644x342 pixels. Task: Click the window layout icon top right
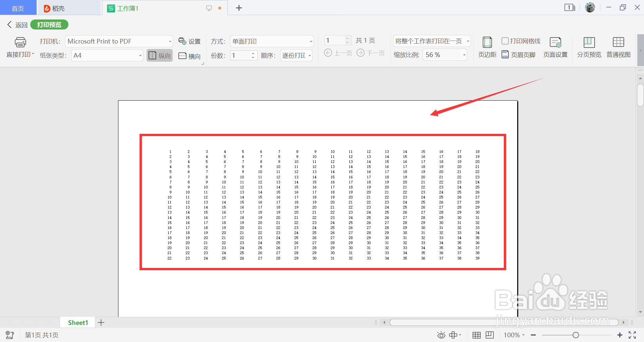[x=570, y=7]
